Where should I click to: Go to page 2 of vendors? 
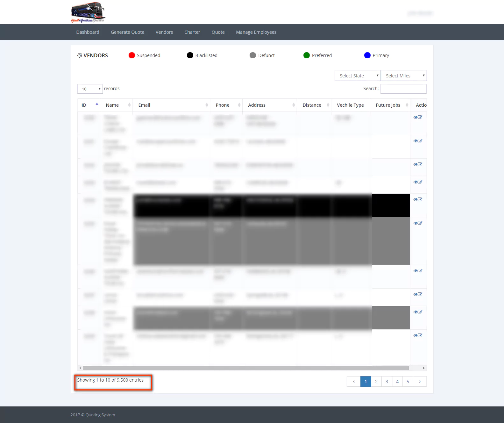tap(376, 382)
